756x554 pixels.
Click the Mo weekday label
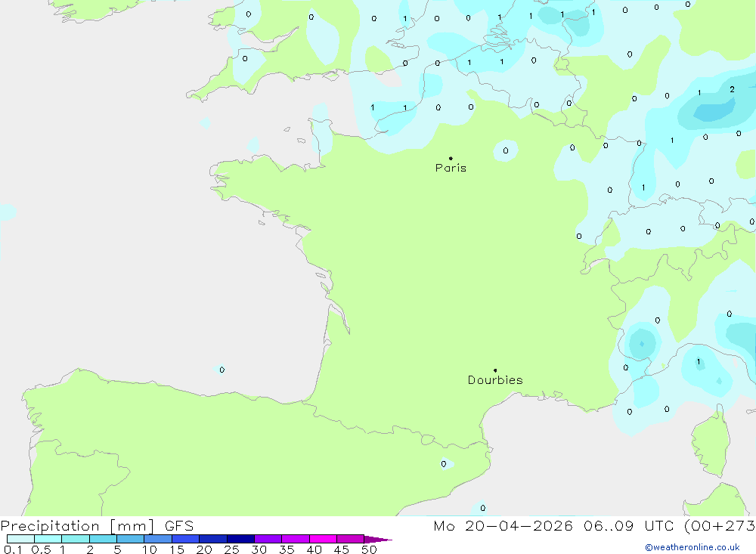(444, 525)
